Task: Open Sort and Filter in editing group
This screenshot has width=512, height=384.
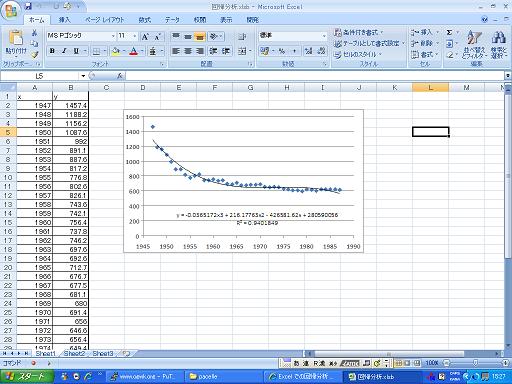Action: pos(474,44)
